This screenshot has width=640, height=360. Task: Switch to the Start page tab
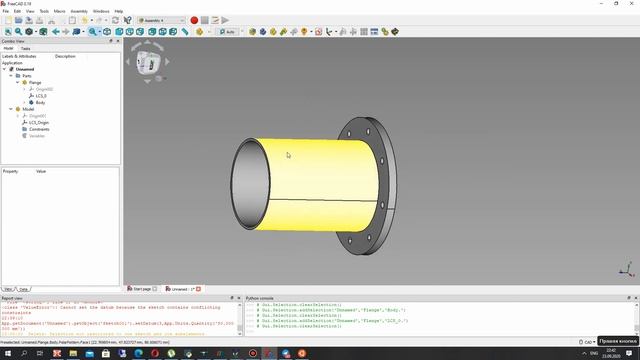pyautogui.click(x=142, y=289)
